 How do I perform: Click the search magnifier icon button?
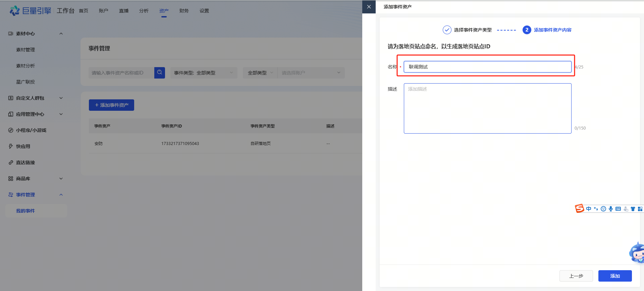coord(160,72)
